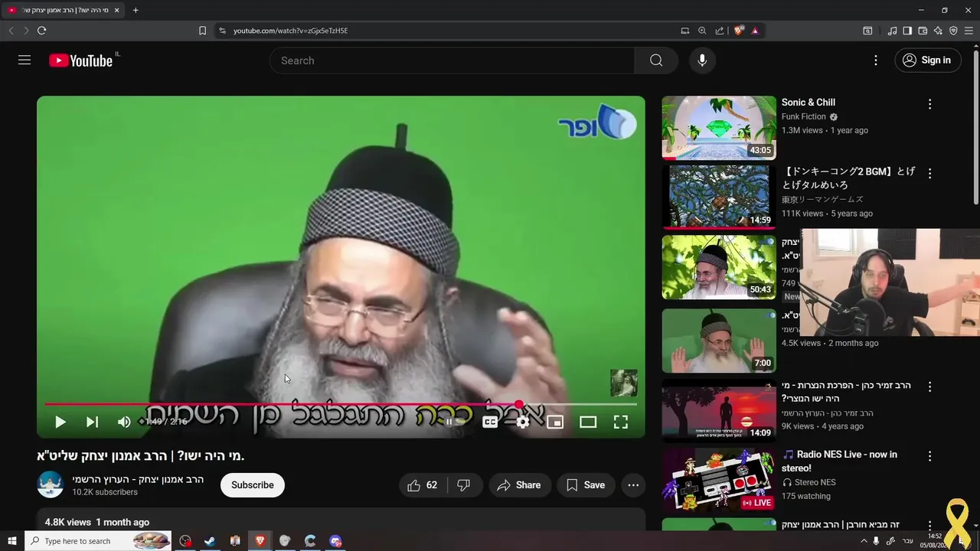Play the paused video
Image resolution: width=980 pixels, height=551 pixels.
60,422
